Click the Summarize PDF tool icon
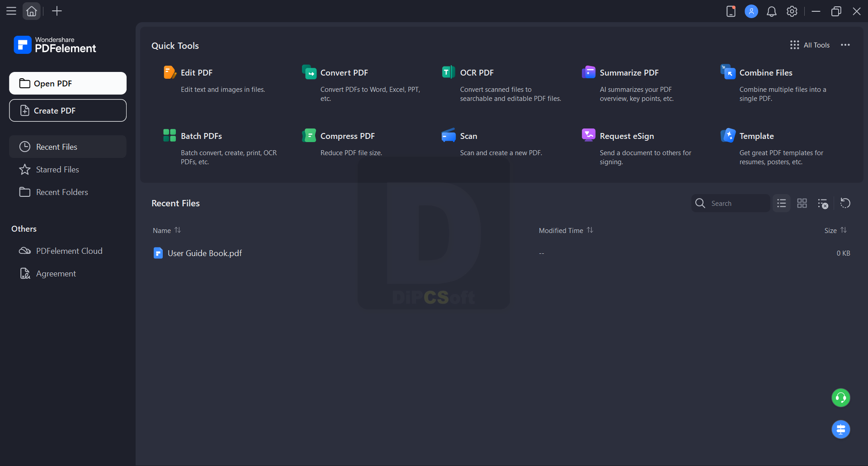Viewport: 868px width, 466px height. pos(589,72)
